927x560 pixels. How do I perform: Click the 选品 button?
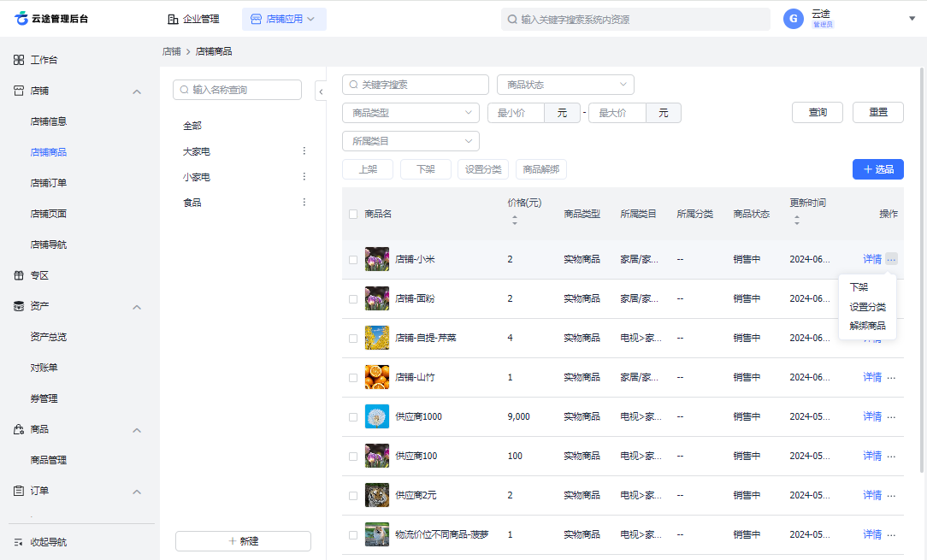[x=878, y=169]
